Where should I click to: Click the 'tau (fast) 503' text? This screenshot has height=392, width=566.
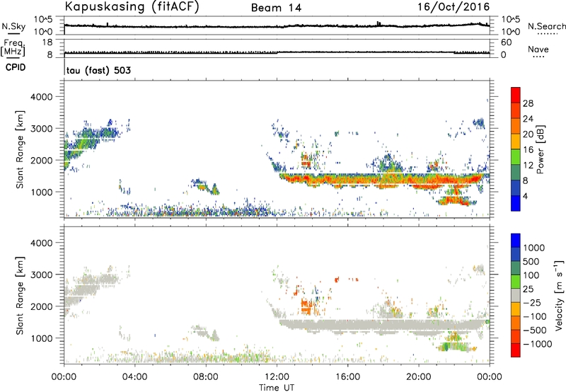click(x=98, y=70)
